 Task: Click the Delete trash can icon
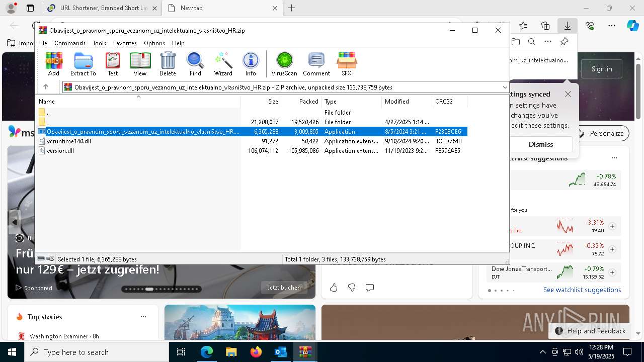[x=168, y=64]
